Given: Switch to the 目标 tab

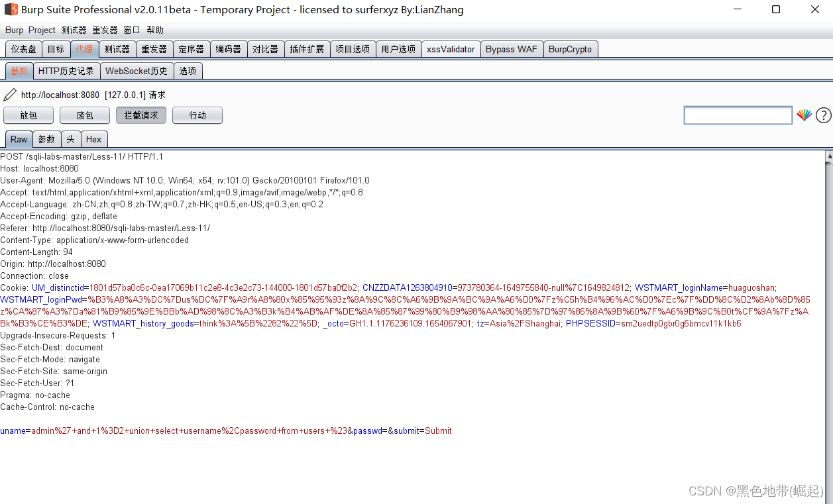Looking at the screenshot, I should [56, 49].
